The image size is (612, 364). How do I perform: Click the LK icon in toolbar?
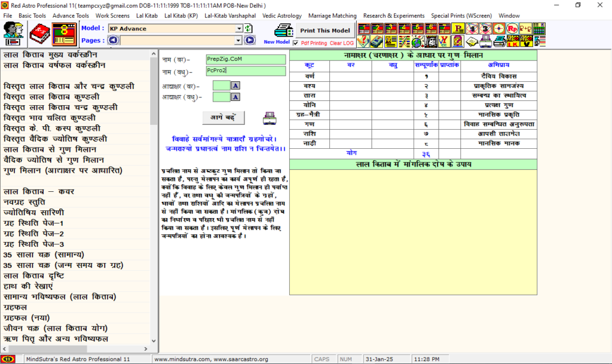point(512,41)
